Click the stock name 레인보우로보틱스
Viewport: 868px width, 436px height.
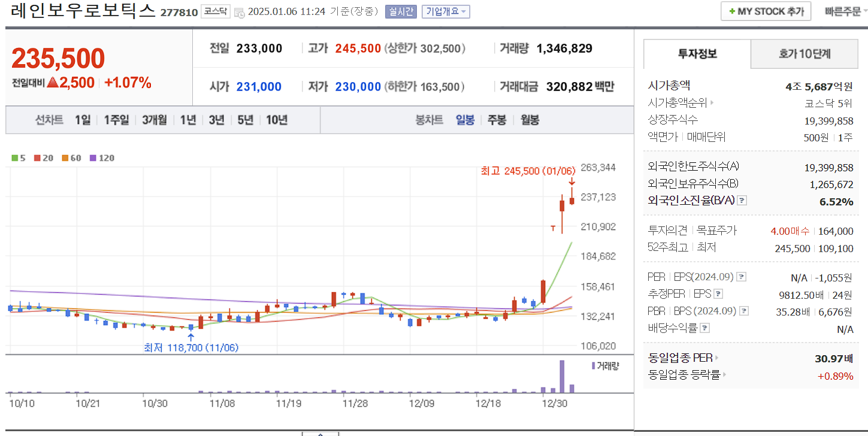pyautogui.click(x=83, y=11)
